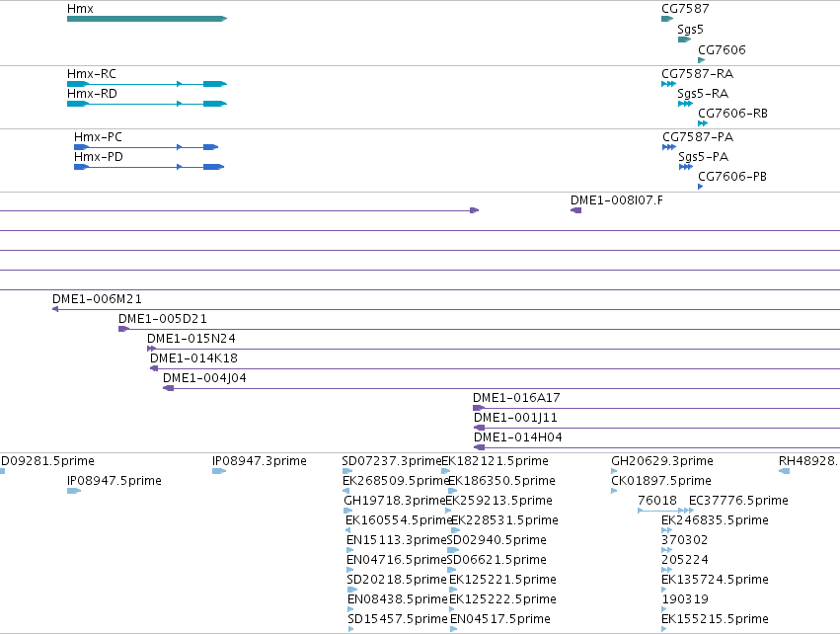The width and height of the screenshot is (840, 634).
Task: Select the CK01897.5prime EST marker
Action: click(614, 491)
